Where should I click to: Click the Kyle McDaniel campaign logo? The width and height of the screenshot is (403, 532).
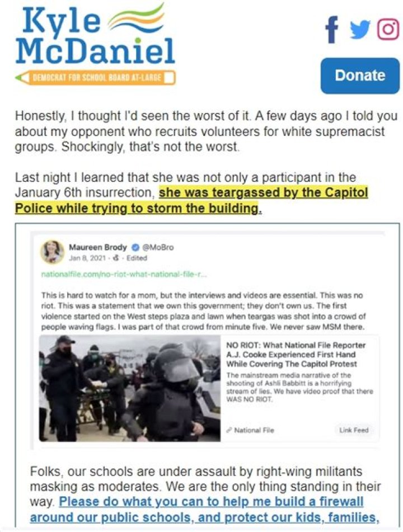(95, 35)
